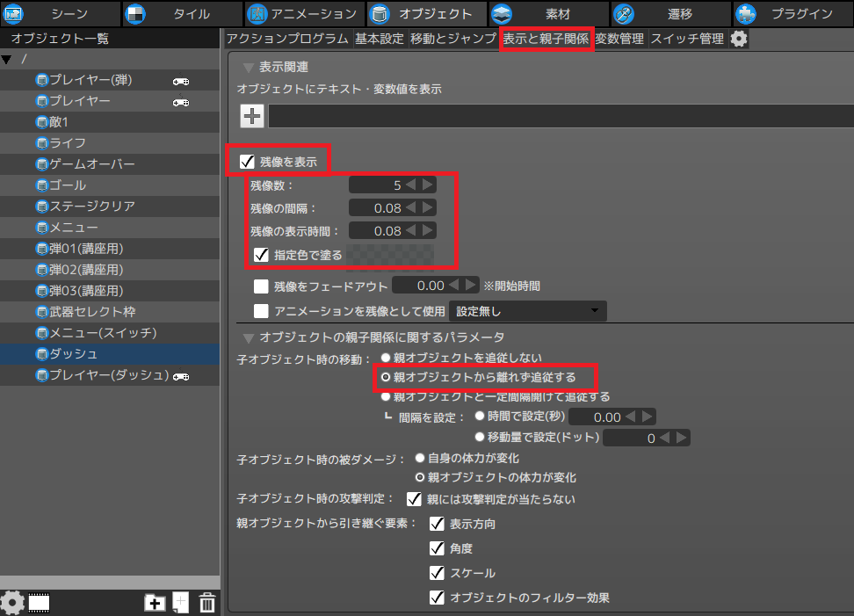The height and width of the screenshot is (616, 854).
Task: Switch to the スイッチ管理 tab
Action: click(688, 39)
